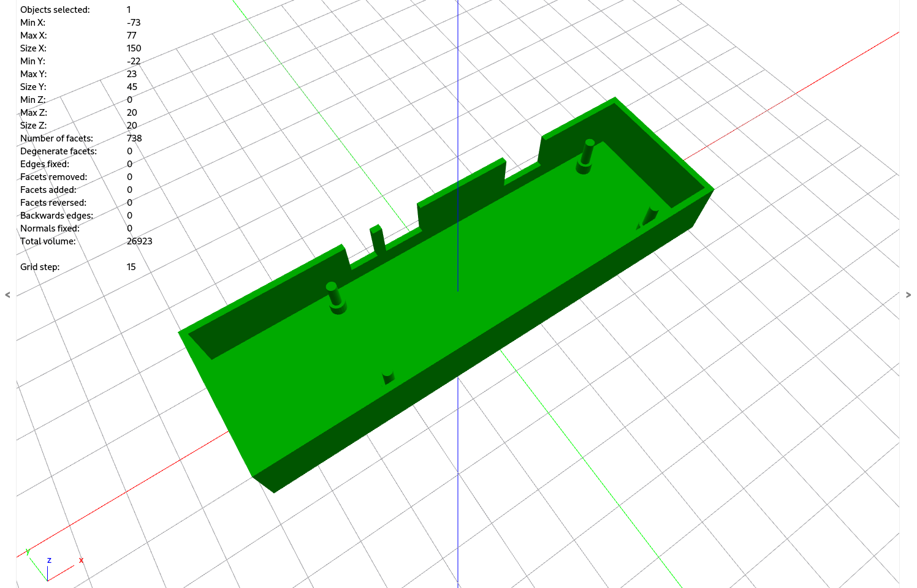Image resolution: width=917 pixels, height=588 pixels.
Task: Click the Number of facets value 738
Action: [134, 138]
